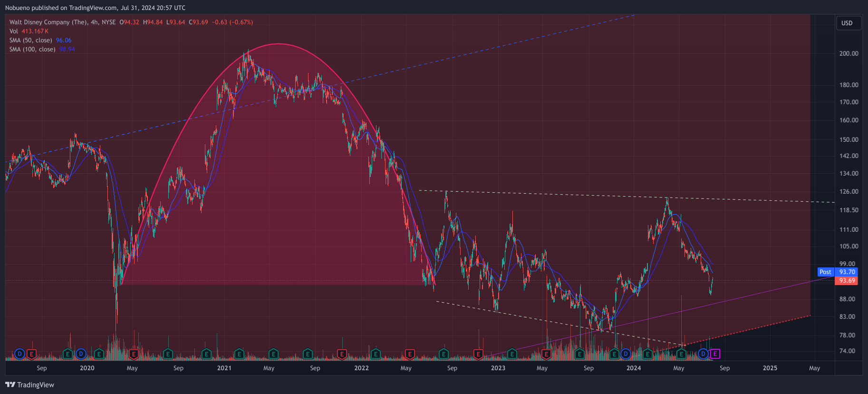This screenshot has width=868, height=394.
Task: Select the SMA (100, close) indicator legend
Action: tap(32, 49)
